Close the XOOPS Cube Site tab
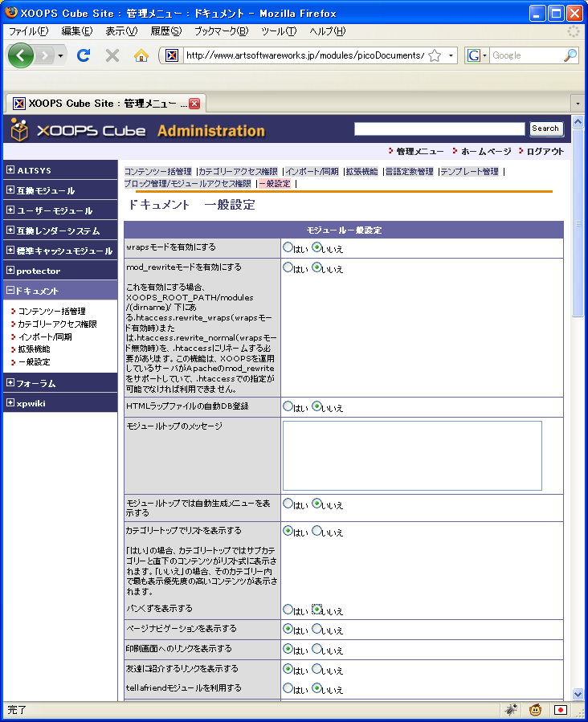 click(194, 104)
